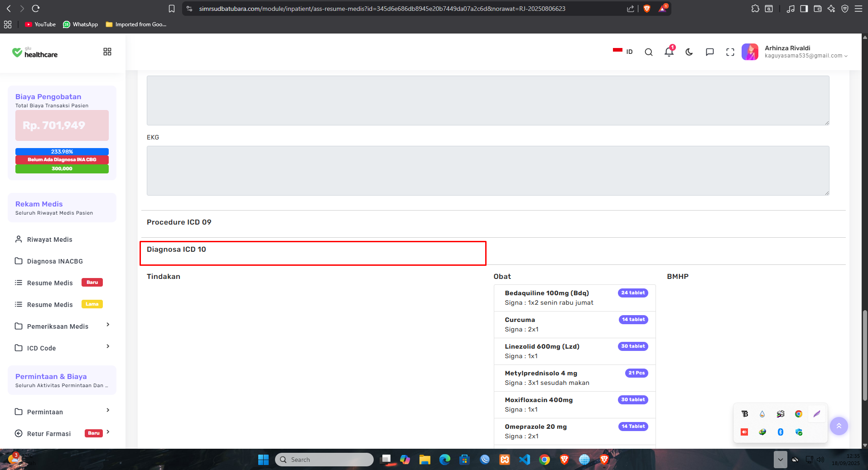Click the taskbar Search box
Viewport: 868px width, 470px height.
(324, 460)
